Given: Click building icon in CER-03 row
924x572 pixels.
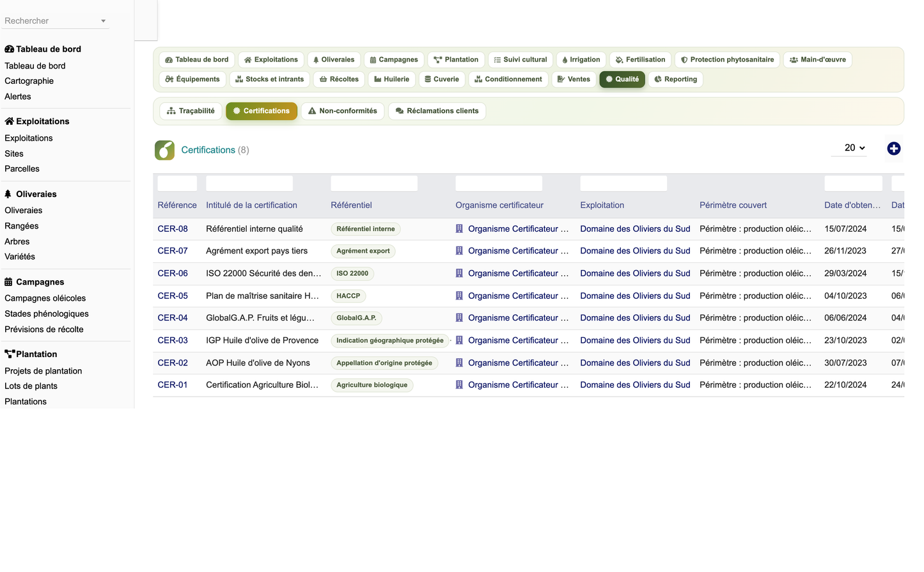Looking at the screenshot, I should tap(459, 340).
